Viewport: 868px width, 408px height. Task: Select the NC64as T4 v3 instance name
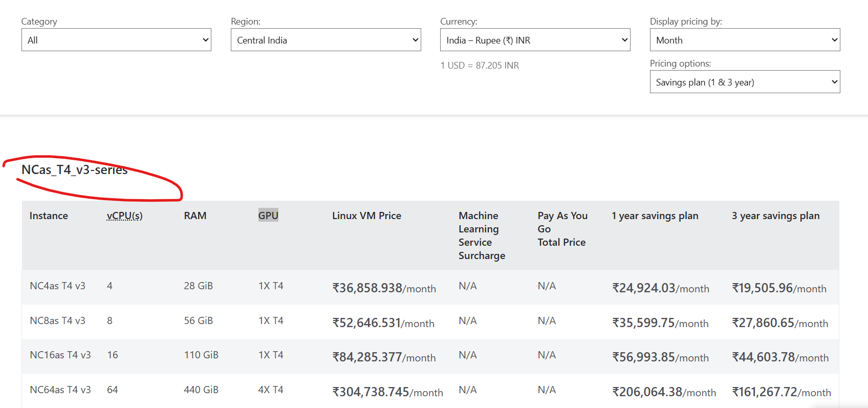click(60, 390)
